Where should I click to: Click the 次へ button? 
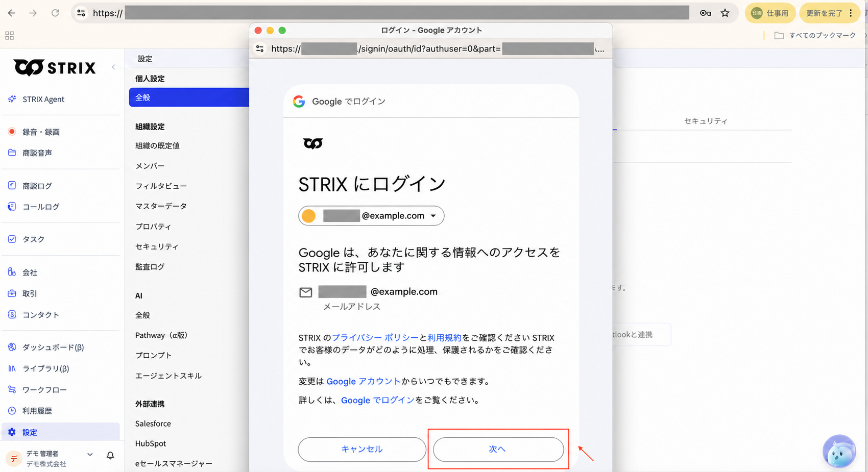(498, 449)
